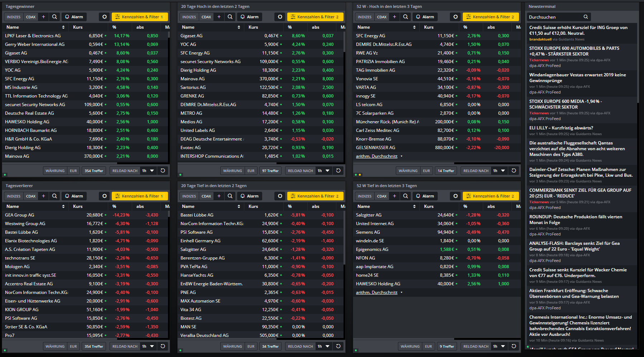
Task: Click refresh icon in 52 W Hoch footer
Action: 514,171
